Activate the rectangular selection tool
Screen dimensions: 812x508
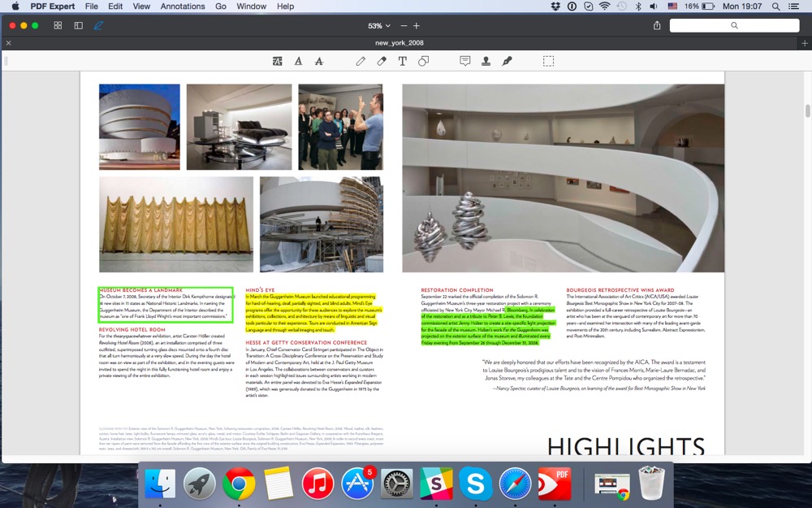pyautogui.click(x=549, y=61)
